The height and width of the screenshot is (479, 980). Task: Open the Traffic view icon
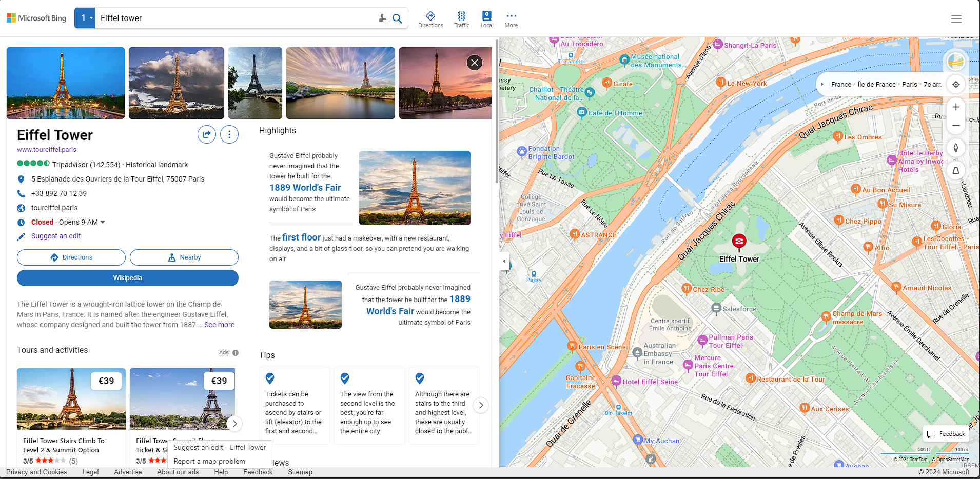tap(461, 19)
